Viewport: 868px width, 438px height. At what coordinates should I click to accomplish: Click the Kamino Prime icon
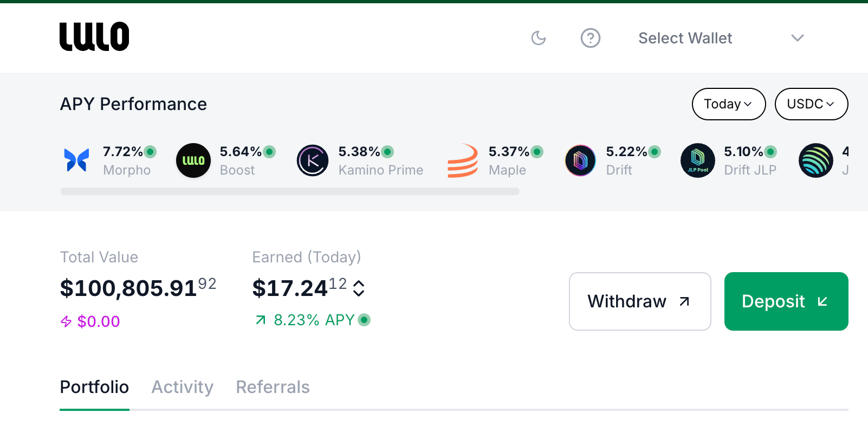point(313,160)
